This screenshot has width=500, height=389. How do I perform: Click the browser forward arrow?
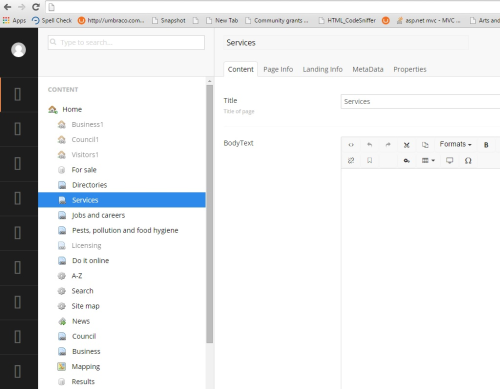pos(22,7)
